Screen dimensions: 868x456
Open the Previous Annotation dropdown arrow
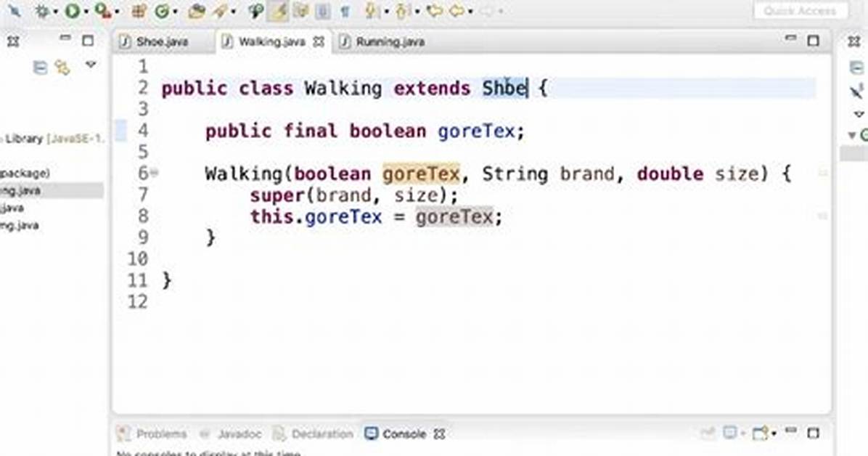(417, 12)
